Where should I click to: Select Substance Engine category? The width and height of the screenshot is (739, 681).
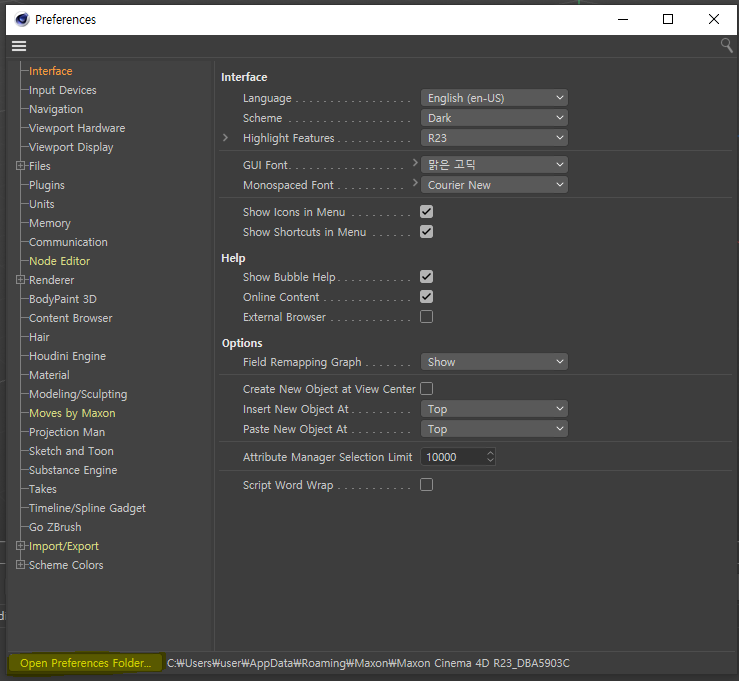(x=73, y=470)
